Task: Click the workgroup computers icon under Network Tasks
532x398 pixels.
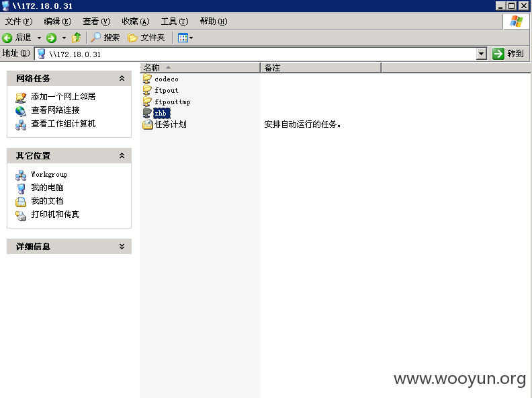Action: point(21,124)
